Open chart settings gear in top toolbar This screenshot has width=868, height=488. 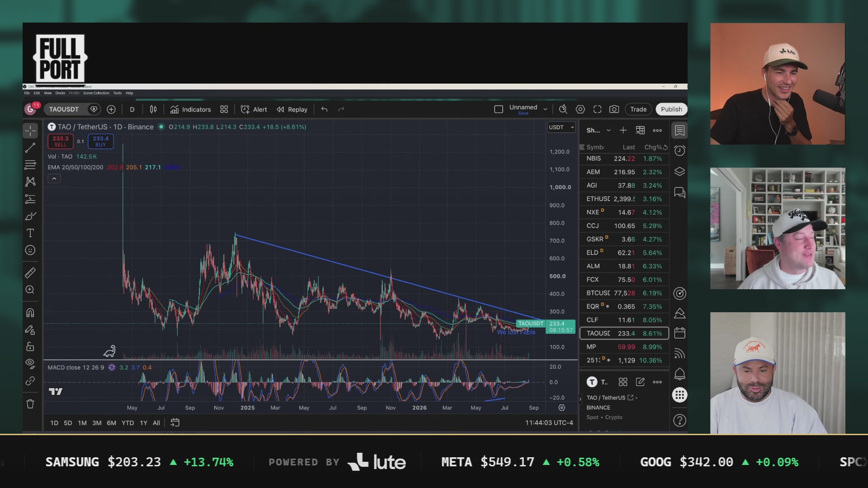[x=580, y=109]
